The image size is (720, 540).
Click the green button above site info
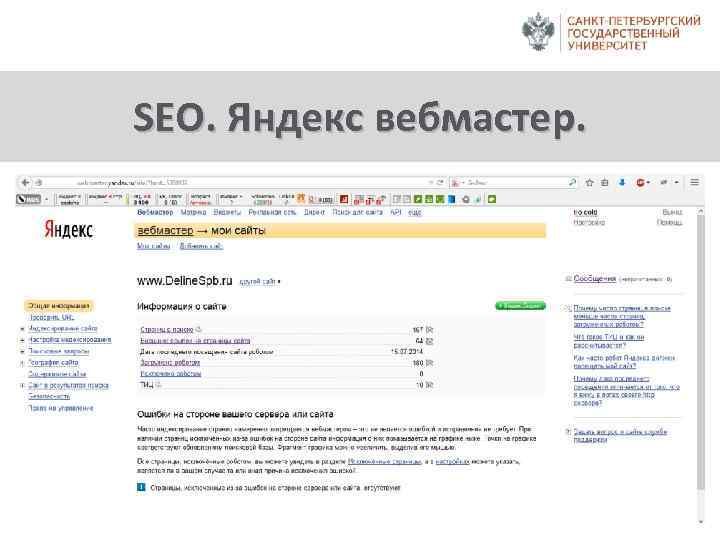click(x=520, y=306)
